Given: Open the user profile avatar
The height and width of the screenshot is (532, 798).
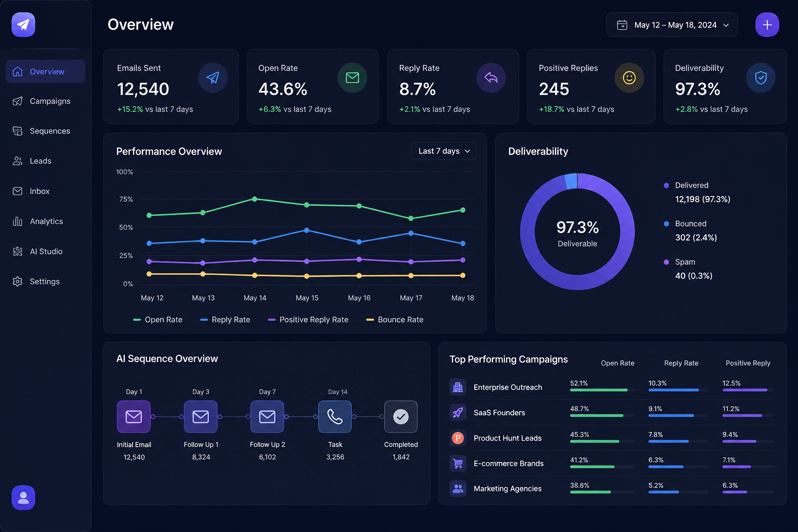Looking at the screenshot, I should [x=23, y=498].
